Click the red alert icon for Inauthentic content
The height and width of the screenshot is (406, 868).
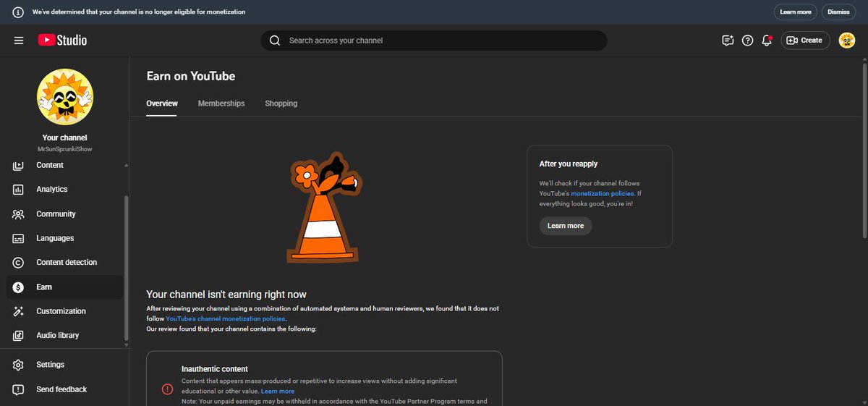tap(168, 389)
